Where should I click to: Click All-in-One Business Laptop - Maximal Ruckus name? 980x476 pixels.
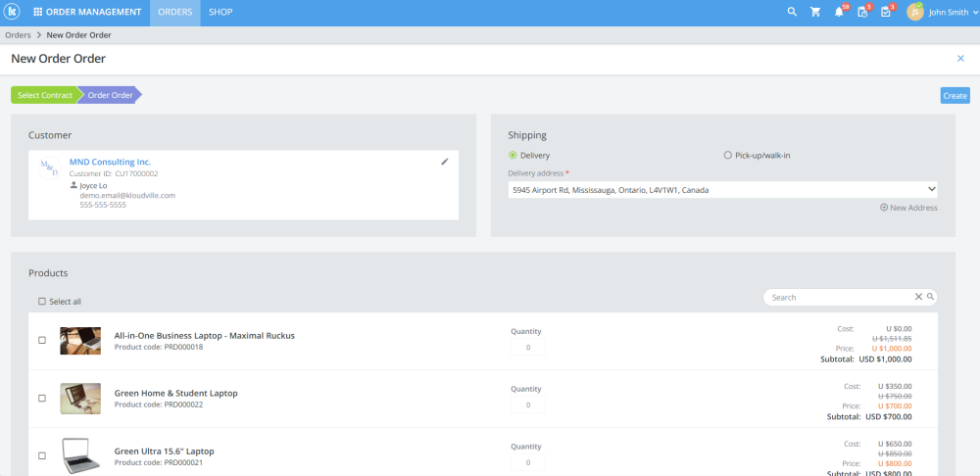205,335
